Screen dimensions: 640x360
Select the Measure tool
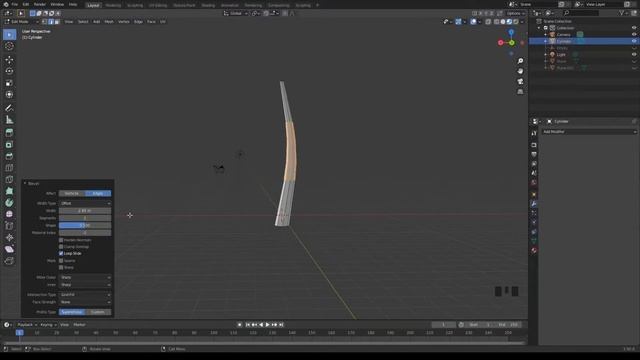click(x=9, y=120)
